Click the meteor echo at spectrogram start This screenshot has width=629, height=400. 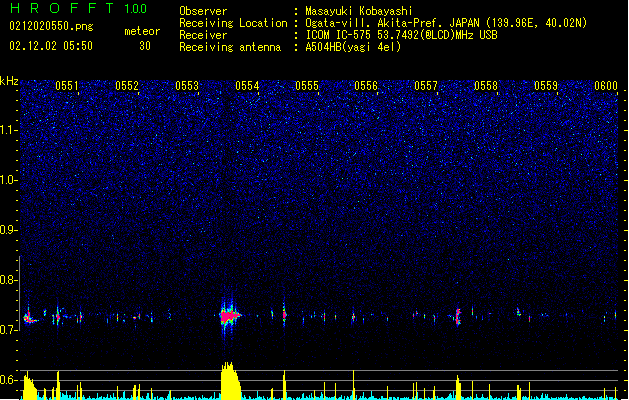[30, 318]
